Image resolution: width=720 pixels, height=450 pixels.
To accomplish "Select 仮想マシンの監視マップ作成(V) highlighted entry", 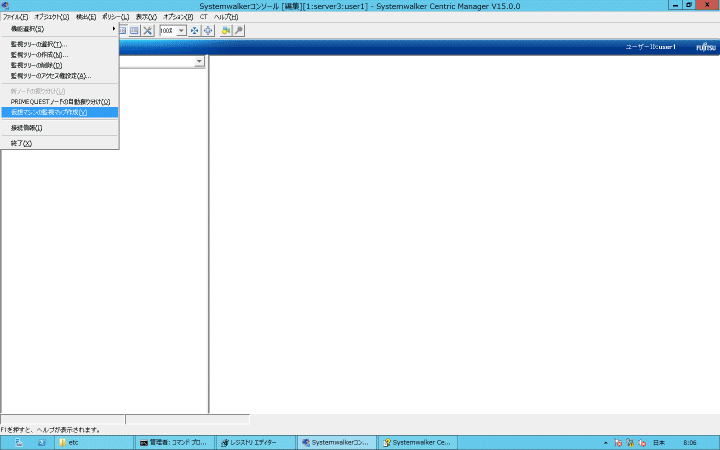I will click(60, 112).
